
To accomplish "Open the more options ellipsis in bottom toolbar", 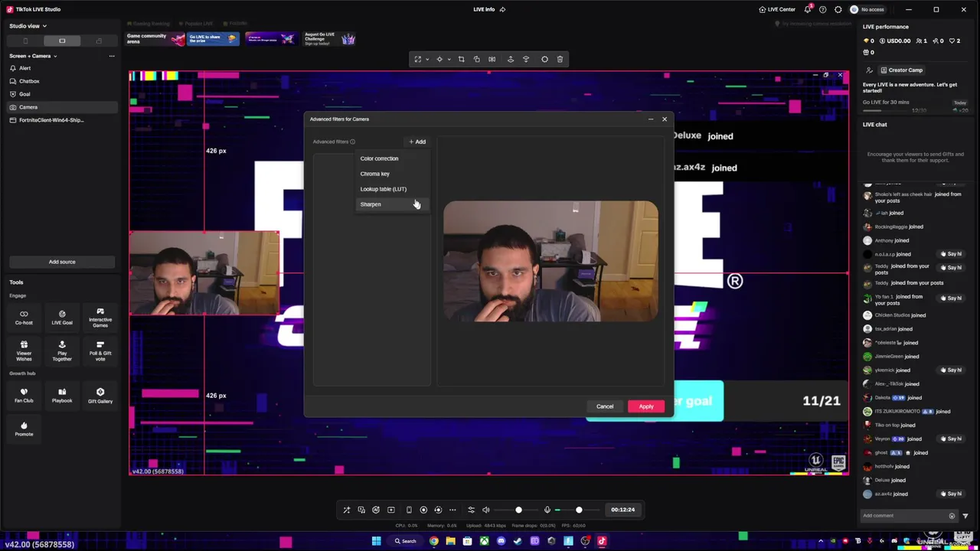I will [x=452, y=510].
